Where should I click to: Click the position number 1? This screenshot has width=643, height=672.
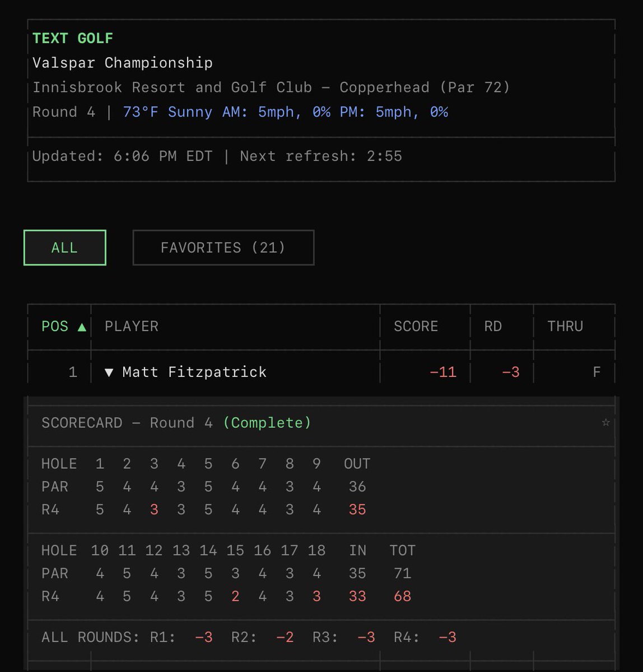(x=73, y=372)
